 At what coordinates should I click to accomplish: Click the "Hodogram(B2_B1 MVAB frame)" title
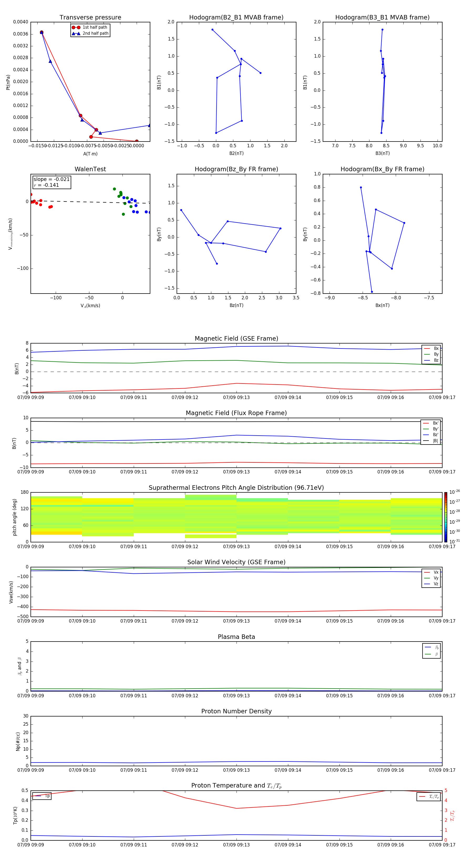click(x=236, y=18)
